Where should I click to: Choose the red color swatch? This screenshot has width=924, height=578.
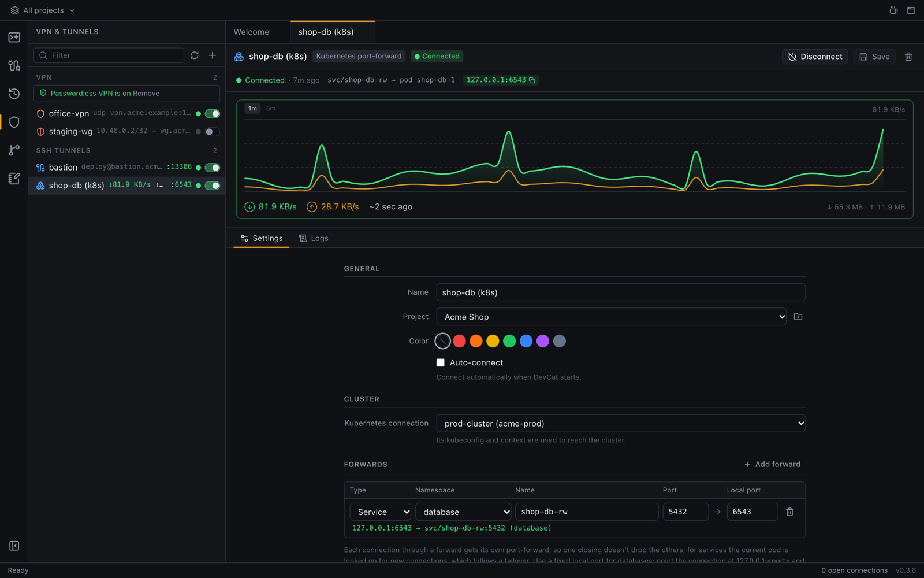[459, 341]
